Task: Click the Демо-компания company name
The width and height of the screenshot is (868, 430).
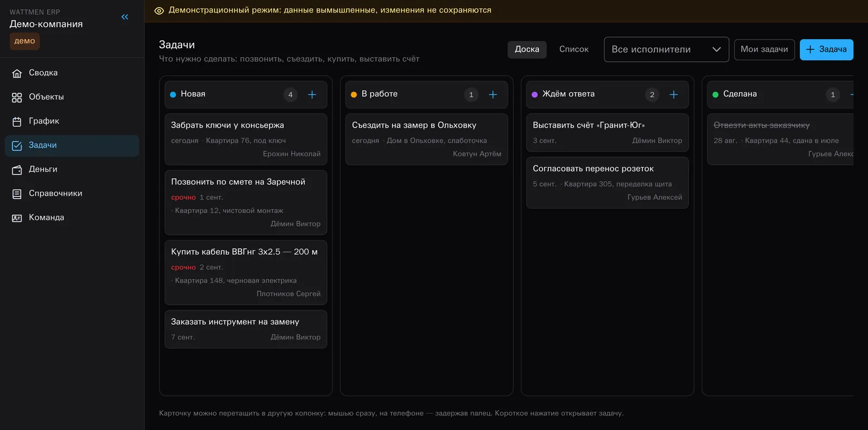Action: (x=46, y=24)
